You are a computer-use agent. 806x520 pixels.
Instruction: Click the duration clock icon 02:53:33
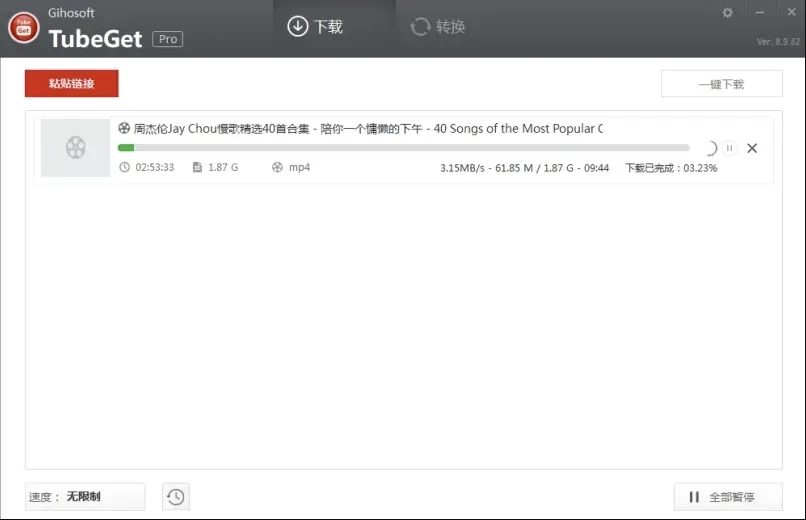tap(124, 167)
